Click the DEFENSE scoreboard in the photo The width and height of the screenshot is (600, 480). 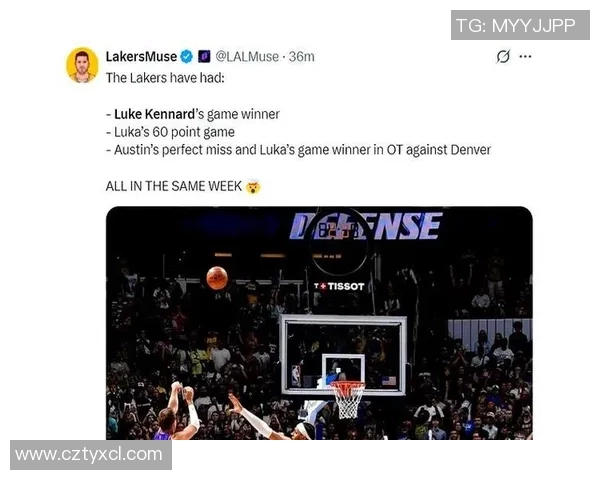point(366,227)
